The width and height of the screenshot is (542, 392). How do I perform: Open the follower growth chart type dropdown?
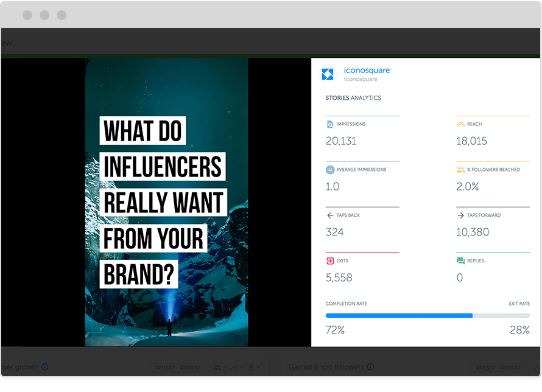coord(236,368)
